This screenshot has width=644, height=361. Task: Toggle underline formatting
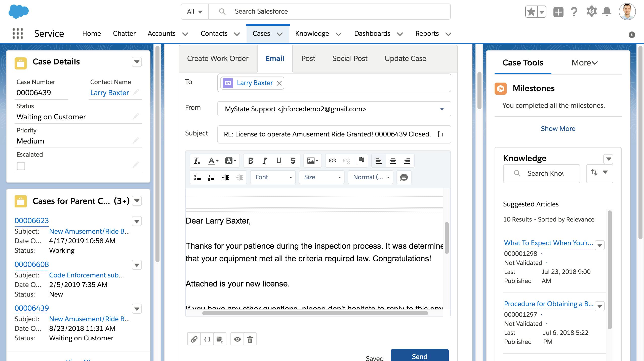click(279, 161)
